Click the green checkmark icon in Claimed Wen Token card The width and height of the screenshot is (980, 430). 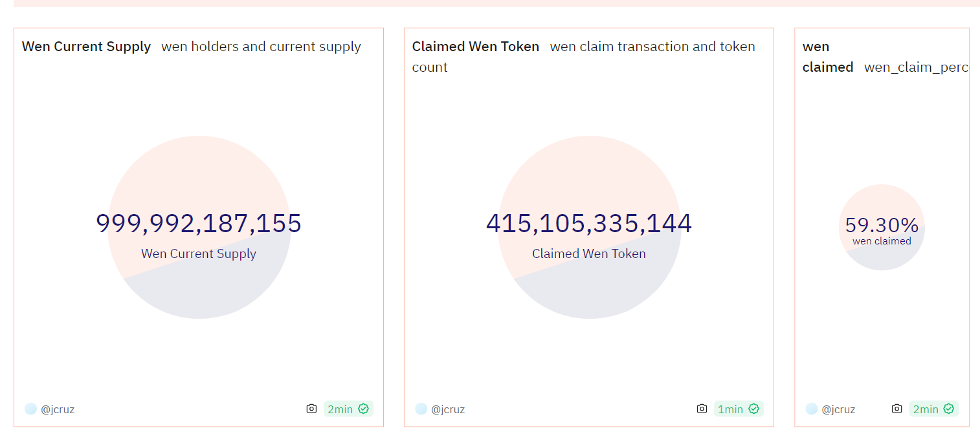[x=753, y=409]
